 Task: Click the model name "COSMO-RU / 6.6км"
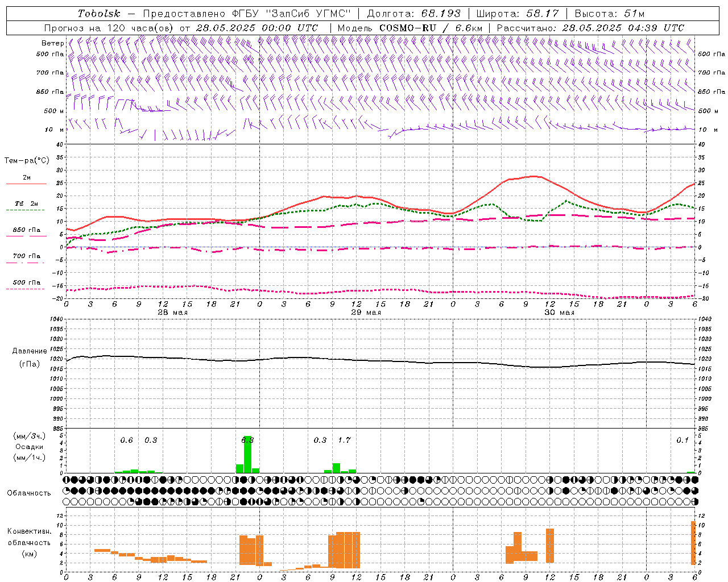(431, 28)
